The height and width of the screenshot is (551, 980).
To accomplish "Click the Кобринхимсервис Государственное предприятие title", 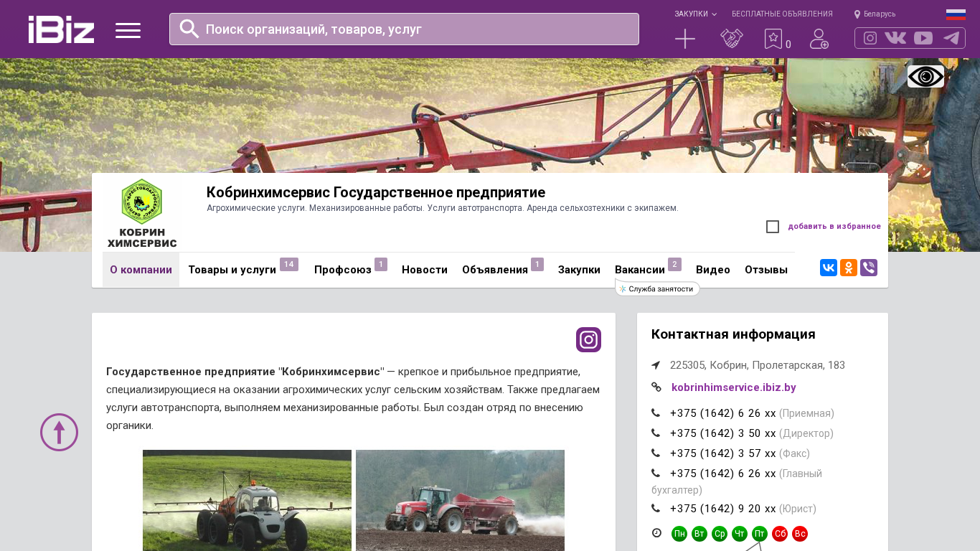I will pyautogui.click(x=376, y=192).
